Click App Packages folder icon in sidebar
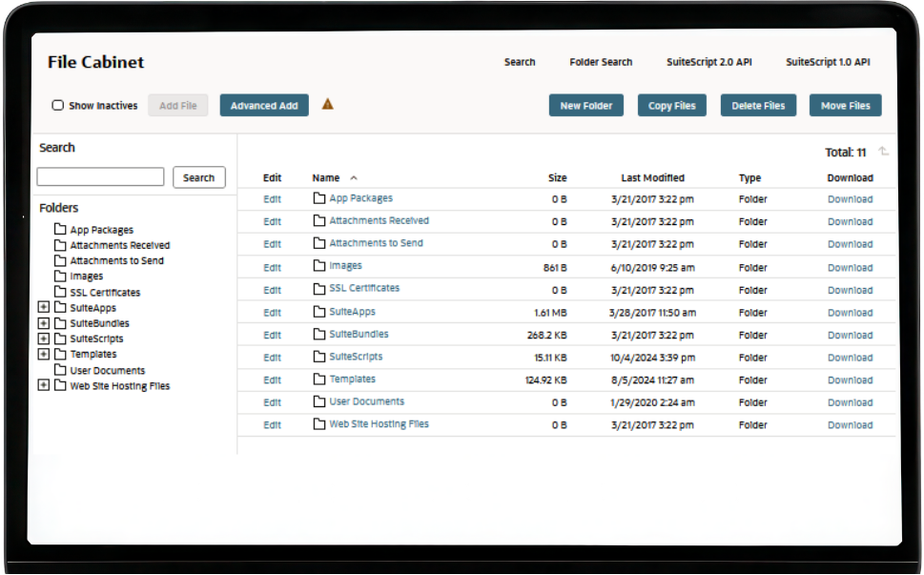Image resolution: width=924 pixels, height=575 pixels. click(x=60, y=230)
